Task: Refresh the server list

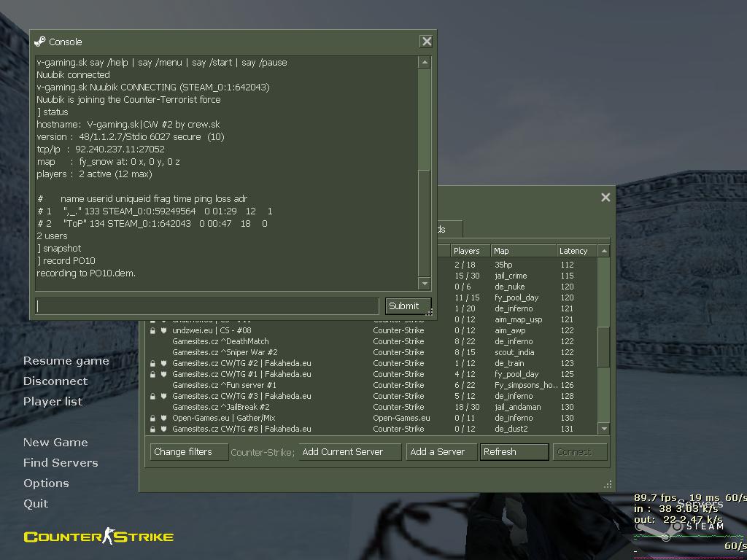Action: click(514, 452)
